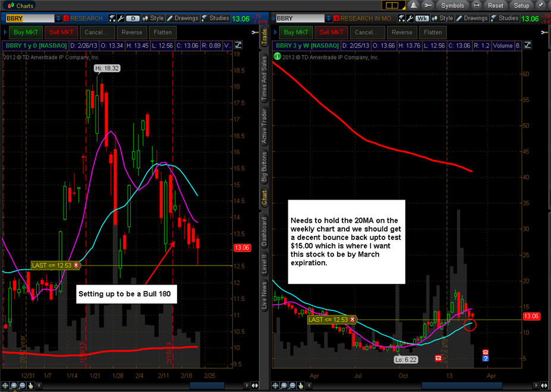Select crosshair cursor tool on left chart
This screenshot has height=392, width=551.
pyautogui.click(x=5, y=385)
